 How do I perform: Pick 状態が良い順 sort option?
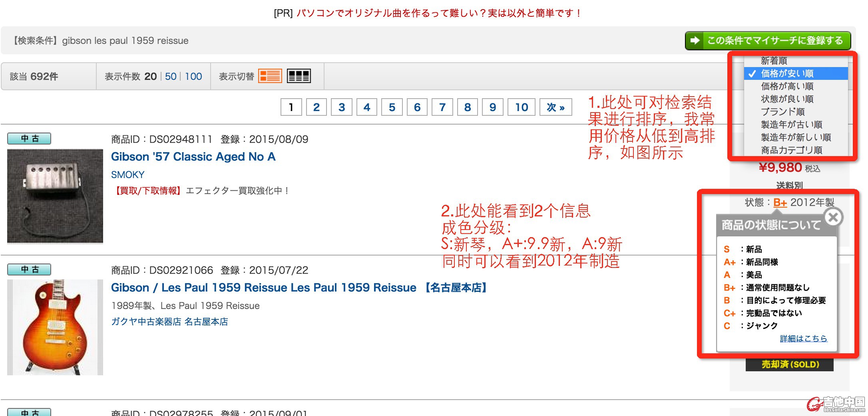tap(787, 99)
